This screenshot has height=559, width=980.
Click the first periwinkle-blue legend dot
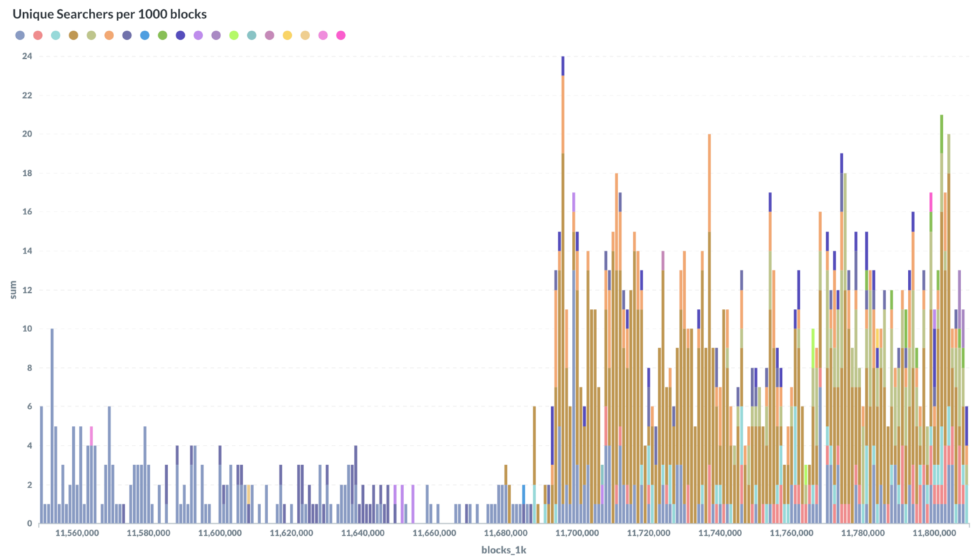click(x=20, y=35)
